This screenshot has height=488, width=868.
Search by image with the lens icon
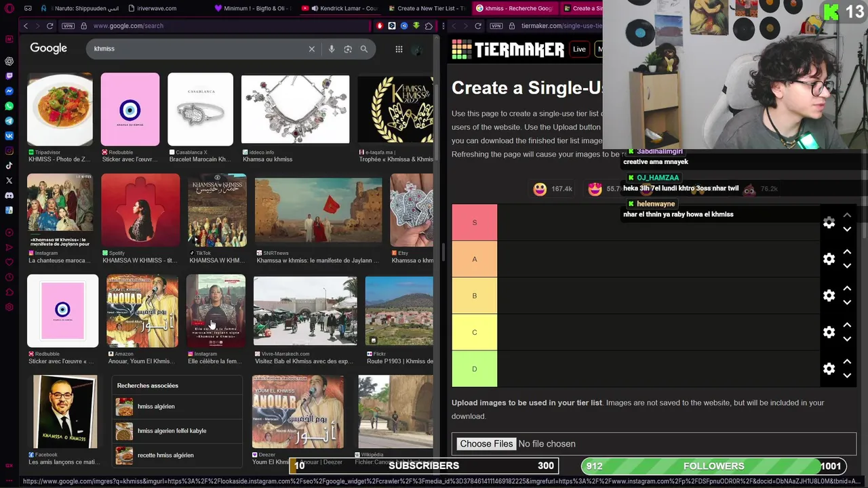[348, 49]
